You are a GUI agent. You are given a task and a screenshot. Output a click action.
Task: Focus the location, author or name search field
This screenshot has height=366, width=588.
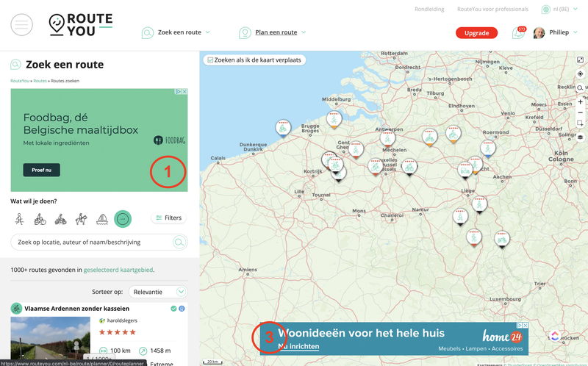99,243
